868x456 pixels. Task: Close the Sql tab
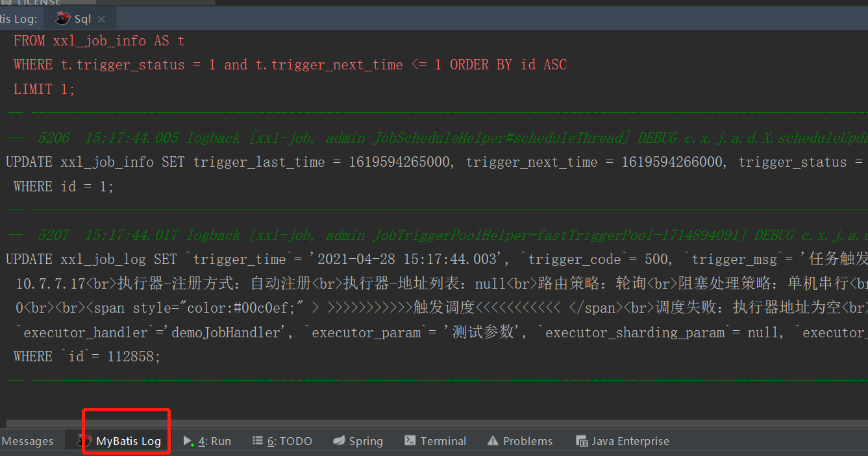click(101, 19)
